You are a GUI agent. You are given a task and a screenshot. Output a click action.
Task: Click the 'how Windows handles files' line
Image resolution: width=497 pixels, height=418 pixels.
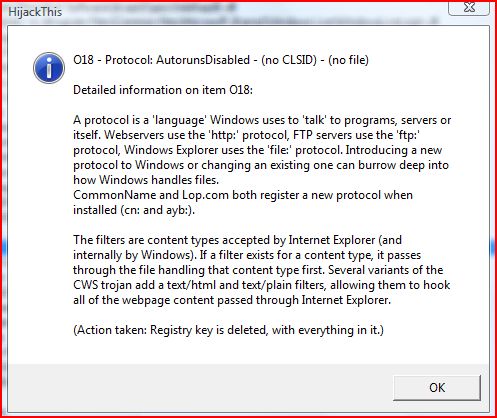pos(146,180)
